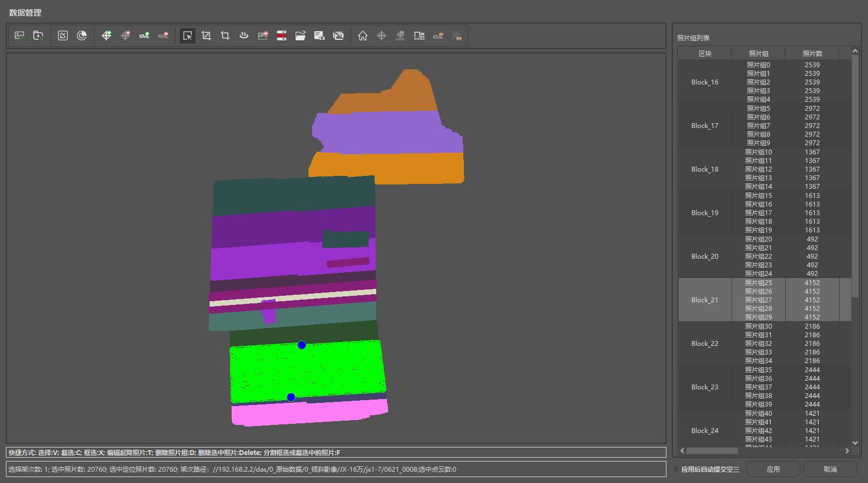Click the image settings export icon
Screen dimensions: 868x483
click(x=319, y=35)
